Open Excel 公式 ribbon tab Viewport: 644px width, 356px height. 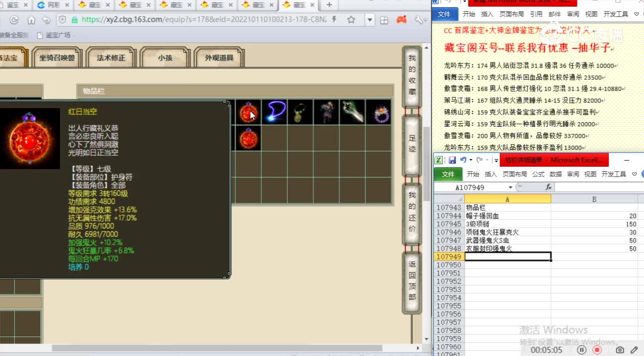pos(538,174)
